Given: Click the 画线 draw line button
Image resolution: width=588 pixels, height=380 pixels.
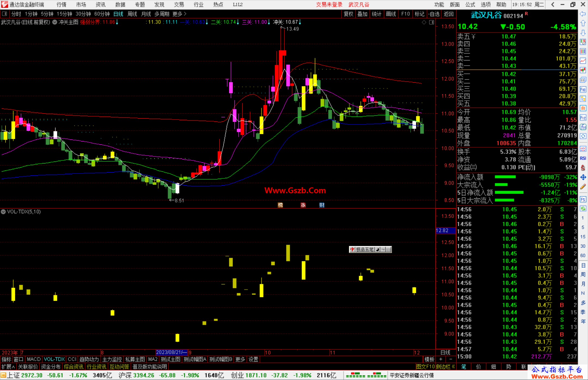Looking at the screenshot, I should 391,14.
